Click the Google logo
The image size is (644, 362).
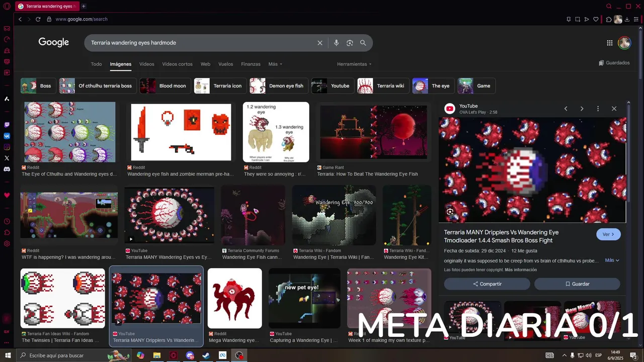(x=54, y=42)
